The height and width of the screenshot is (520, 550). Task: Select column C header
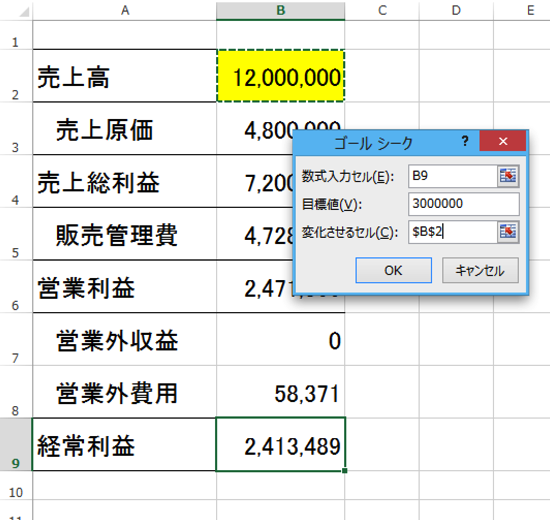(x=382, y=11)
